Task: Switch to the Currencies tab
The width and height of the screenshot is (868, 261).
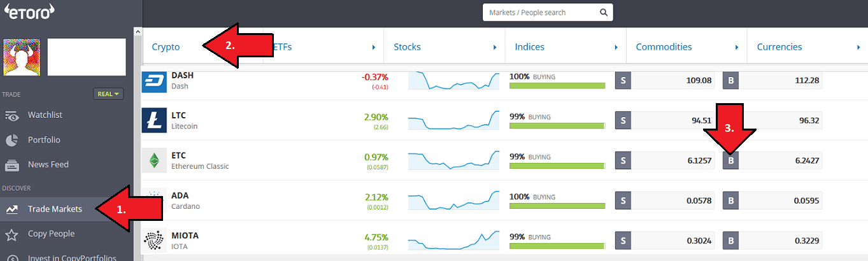Action: 779,47
